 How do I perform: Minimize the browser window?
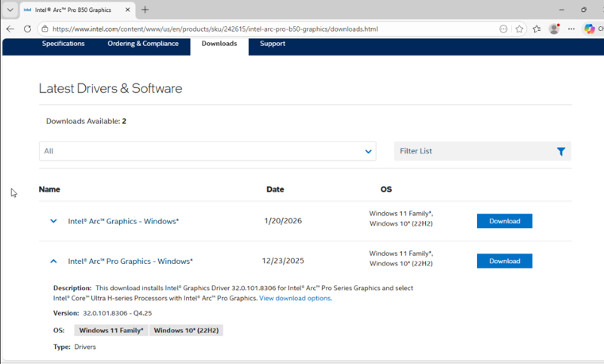562,10
